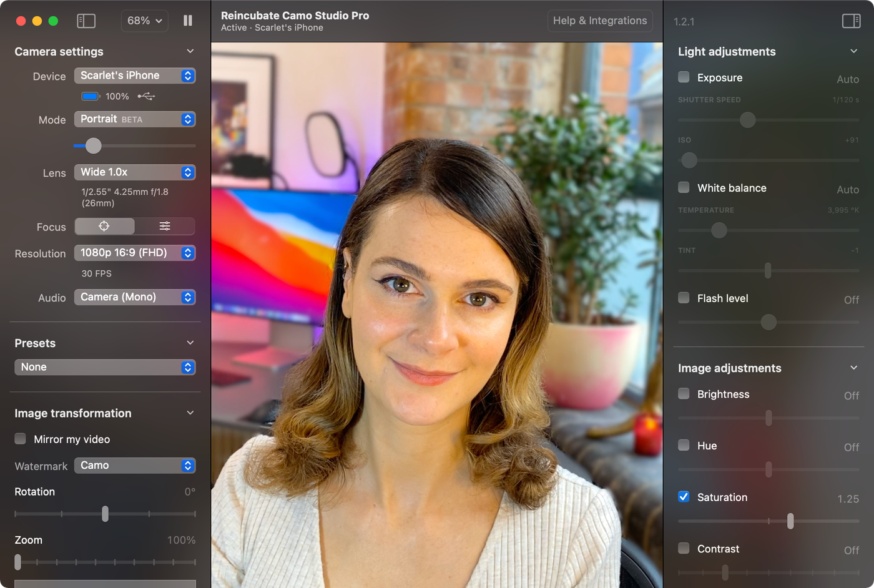Collapse the Camera settings section

[x=190, y=51]
